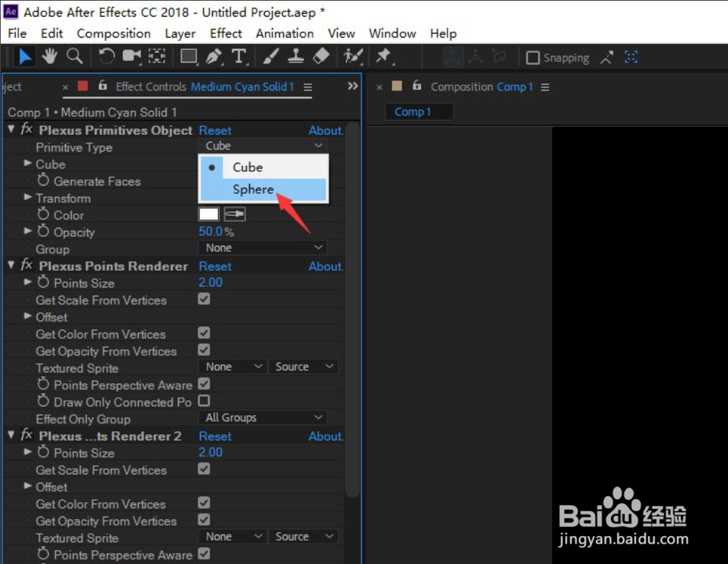Expand the Transform property group
Screen dimensions: 728x564
(28, 198)
